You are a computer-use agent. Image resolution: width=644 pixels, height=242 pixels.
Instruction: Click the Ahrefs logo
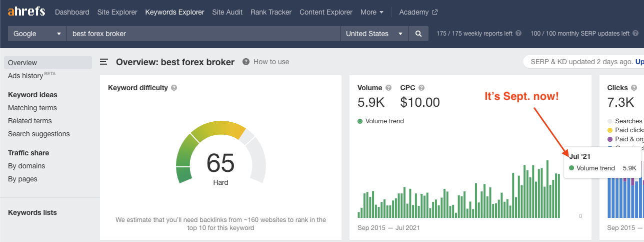26,11
